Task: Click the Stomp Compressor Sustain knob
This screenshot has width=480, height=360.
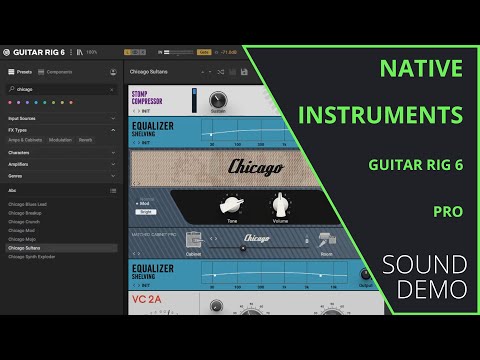Action: click(218, 100)
